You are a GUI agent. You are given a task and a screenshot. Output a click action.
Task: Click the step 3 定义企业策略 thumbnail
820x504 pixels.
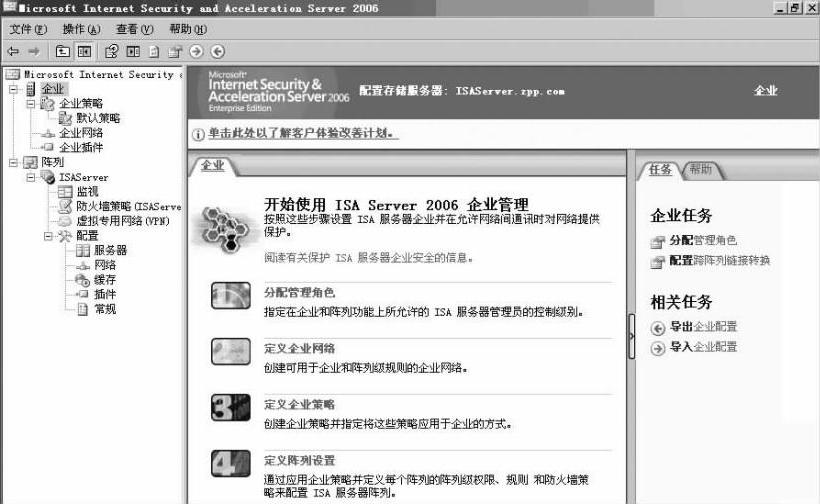tap(231, 407)
